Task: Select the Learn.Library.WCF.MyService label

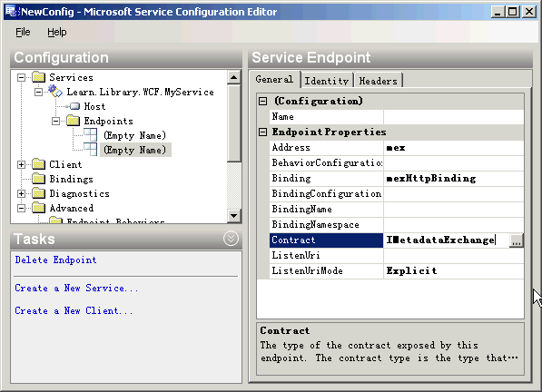Action: 141,92
